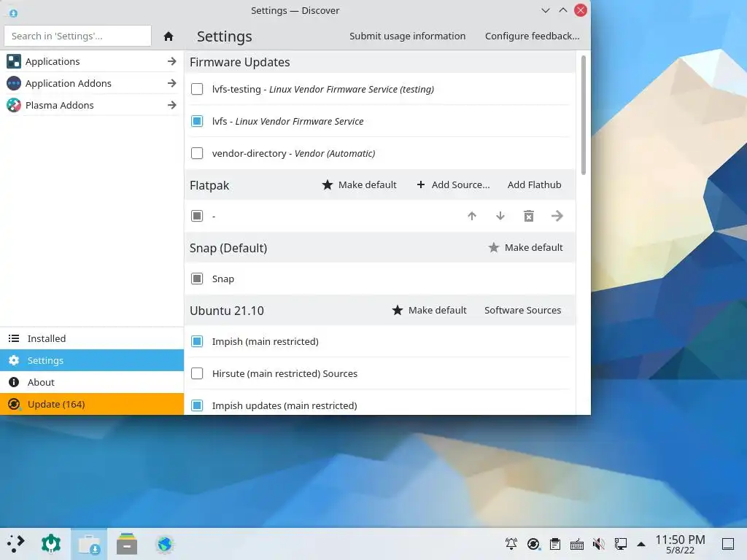Uncheck the lvfs firmware source
The width and height of the screenshot is (747, 560).
[197, 121]
